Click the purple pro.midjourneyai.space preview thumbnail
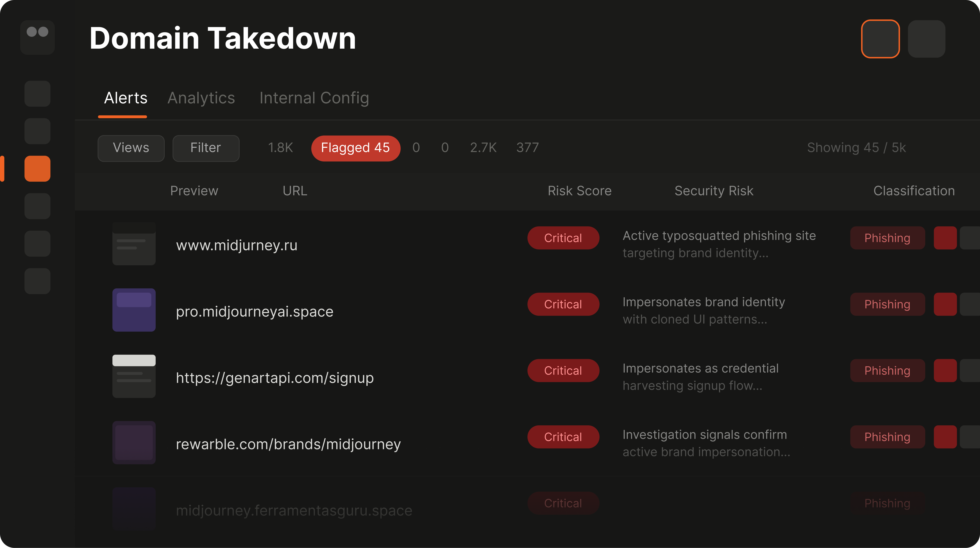Image resolution: width=980 pixels, height=548 pixels. tap(134, 310)
